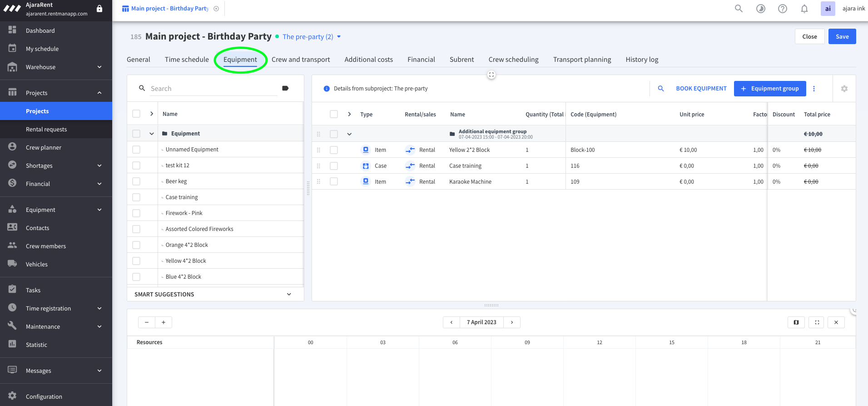Image resolution: width=868 pixels, height=406 pixels.
Task: Click the horizontal timeline splitter handle
Action: pyautogui.click(x=491, y=305)
